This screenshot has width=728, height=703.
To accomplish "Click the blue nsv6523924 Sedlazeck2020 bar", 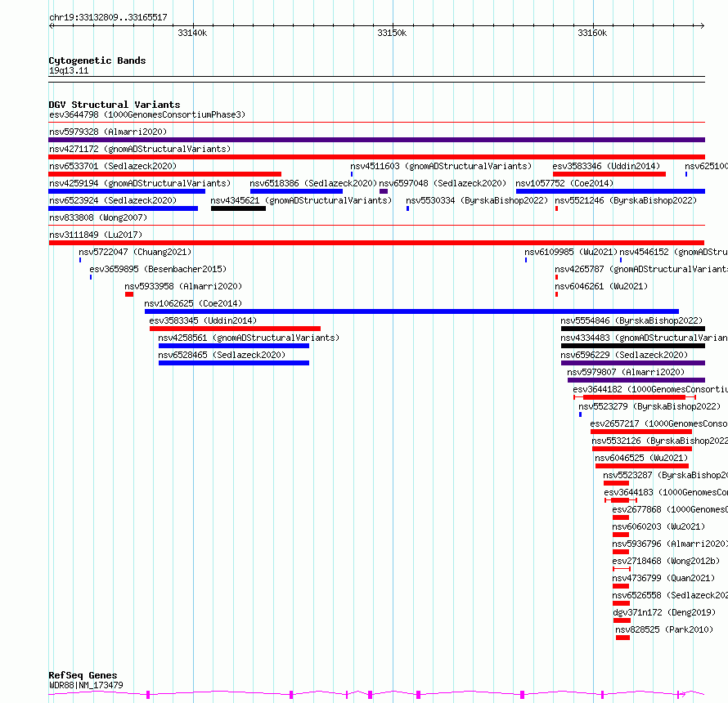I will [123, 208].
